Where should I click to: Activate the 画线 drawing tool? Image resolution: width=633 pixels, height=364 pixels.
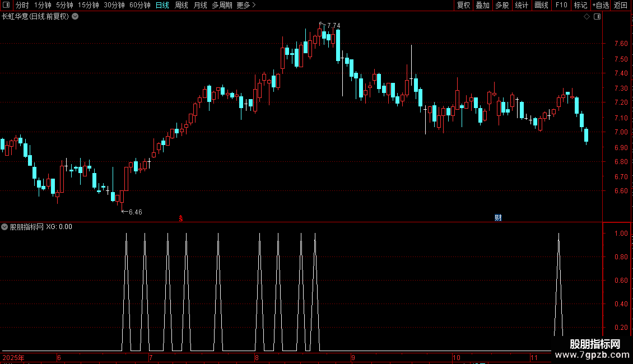[541, 5]
